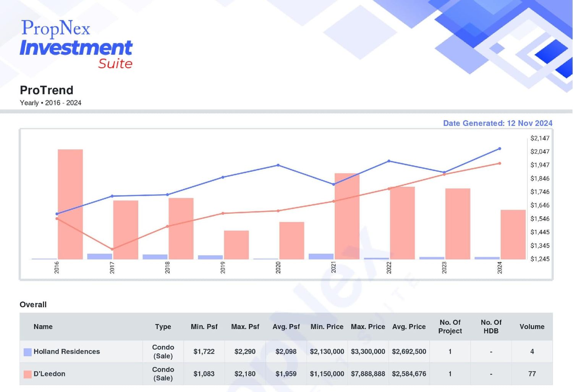
Task: Click the Date Generated 12 Nov 2024 text
Action: (x=498, y=123)
